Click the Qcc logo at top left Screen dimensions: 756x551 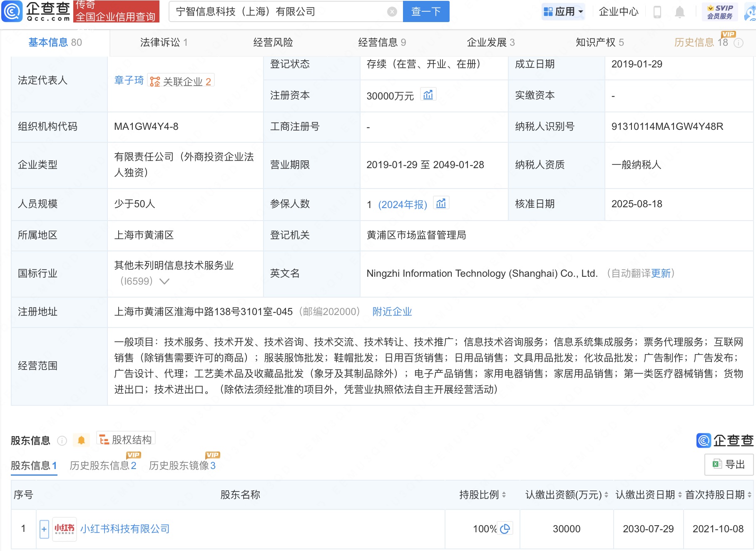[36, 11]
